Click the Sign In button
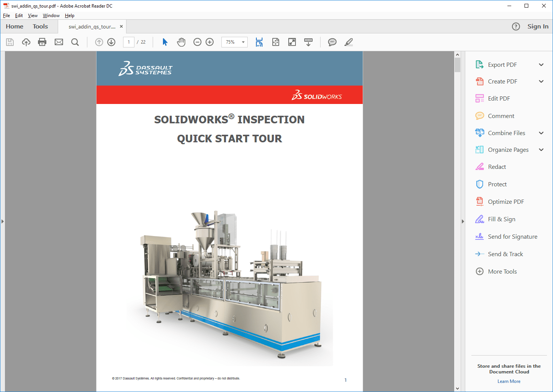Viewport: 553px width, 392px height. [538, 27]
